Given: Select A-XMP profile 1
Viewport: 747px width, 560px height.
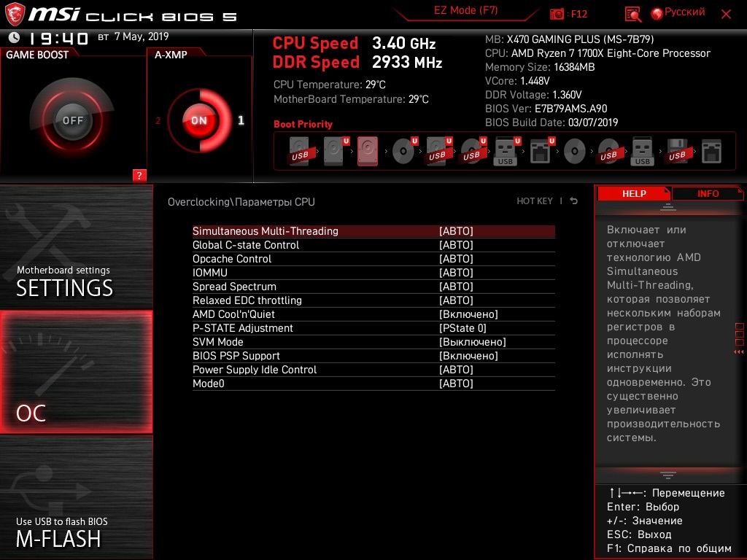Looking at the screenshot, I should point(241,120).
